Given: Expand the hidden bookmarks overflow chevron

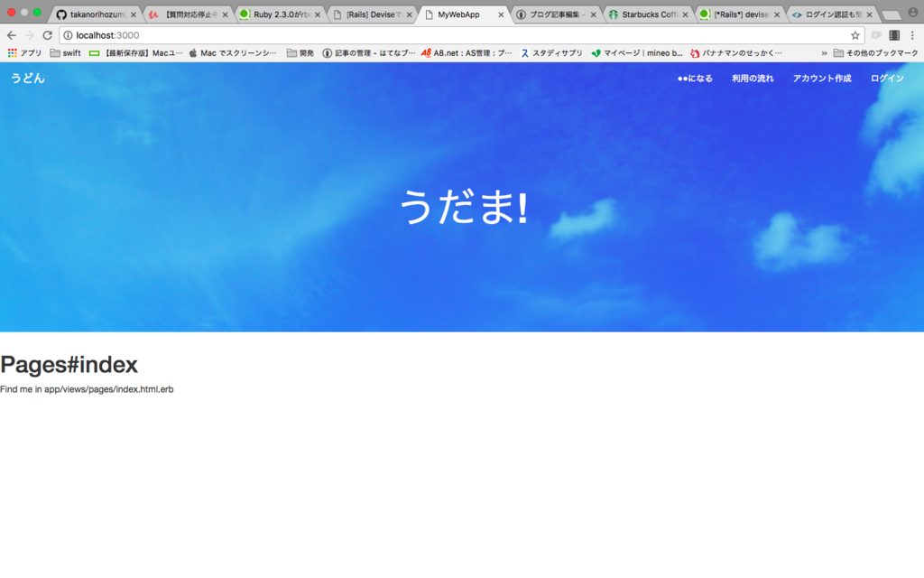Looking at the screenshot, I should tap(824, 53).
